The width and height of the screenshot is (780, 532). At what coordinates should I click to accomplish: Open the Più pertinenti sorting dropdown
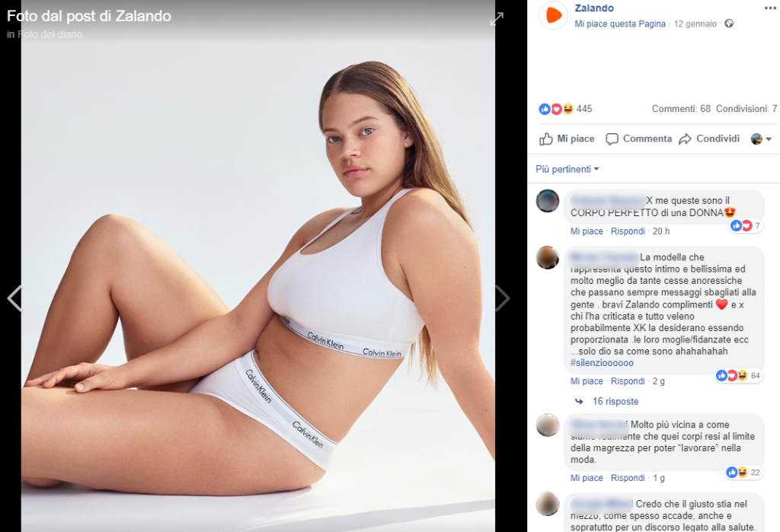(x=567, y=169)
